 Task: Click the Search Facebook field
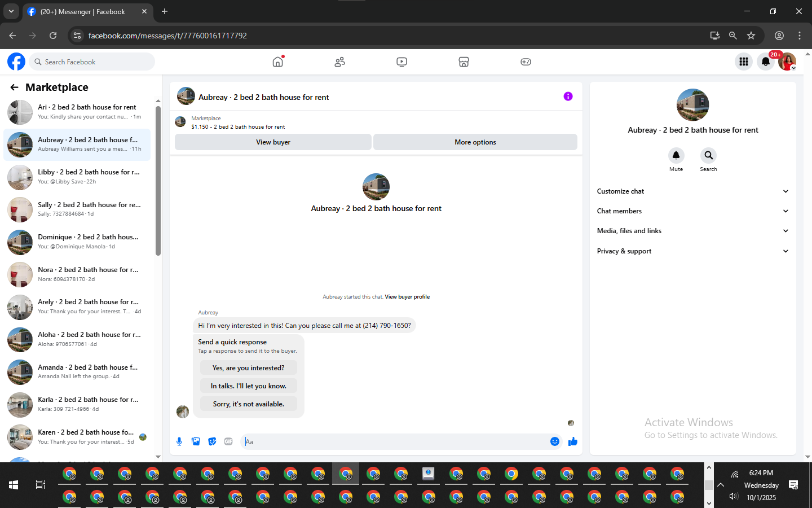92,62
